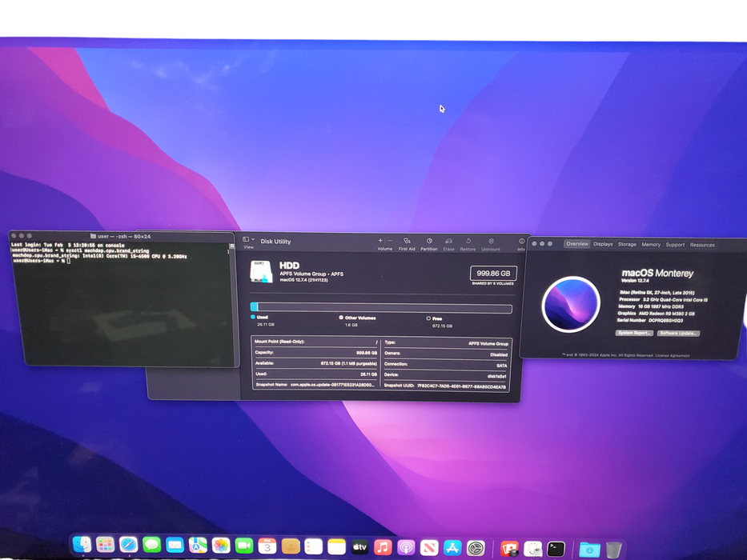The height and width of the screenshot is (560, 747).
Task: Open the Downloads folder in Dock
Action: [x=589, y=550]
